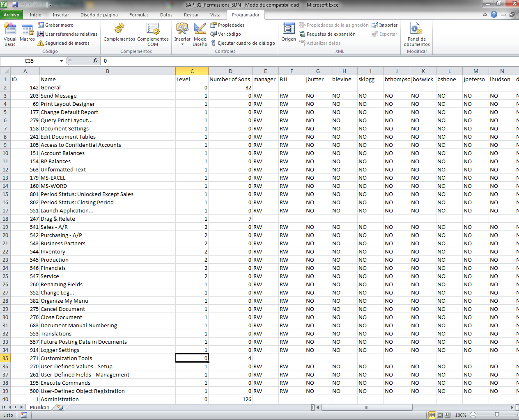Toggle Modo Diseño on
The height and width of the screenshot is (420, 519).
click(200, 35)
